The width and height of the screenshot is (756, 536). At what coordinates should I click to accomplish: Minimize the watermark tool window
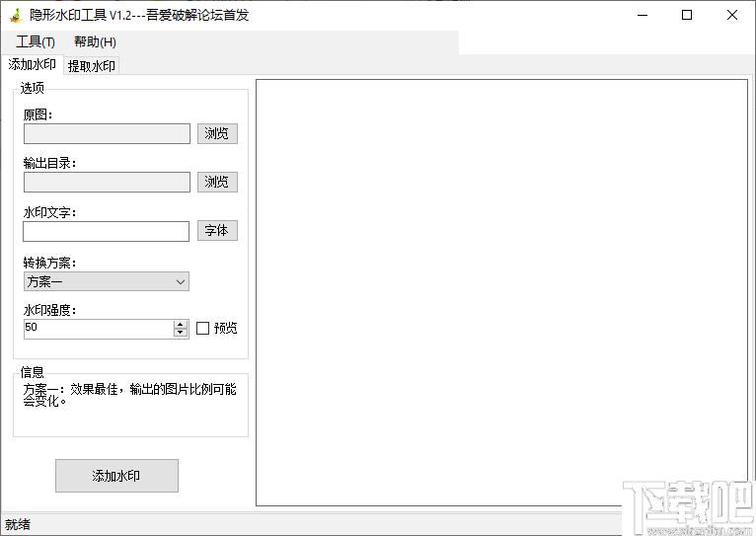(643, 16)
